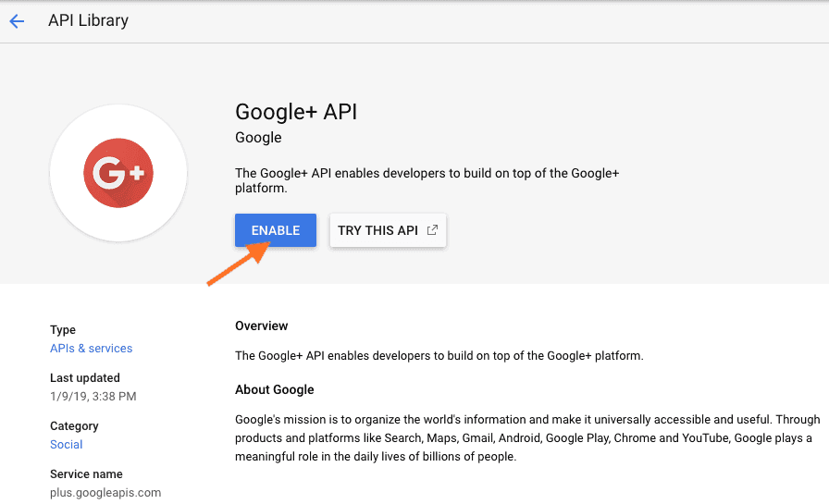Enable the Google+ API
The width and height of the screenshot is (829, 504).
276,230
